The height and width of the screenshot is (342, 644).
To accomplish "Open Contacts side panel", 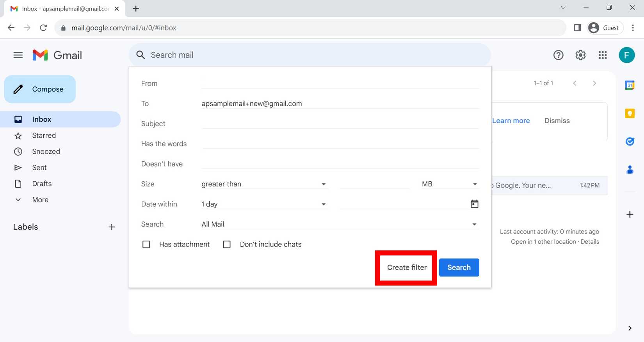I will (630, 170).
